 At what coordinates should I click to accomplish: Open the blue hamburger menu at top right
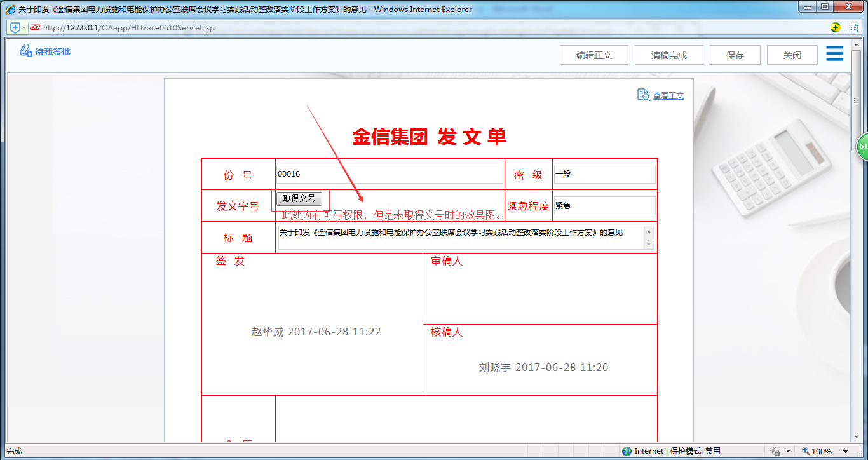[834, 54]
